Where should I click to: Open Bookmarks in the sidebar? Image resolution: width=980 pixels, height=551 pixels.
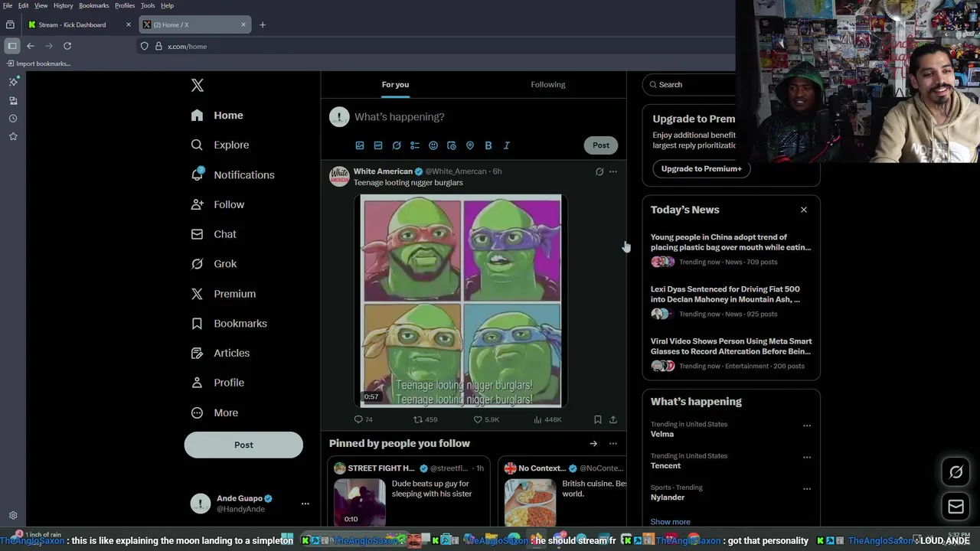coord(230,324)
